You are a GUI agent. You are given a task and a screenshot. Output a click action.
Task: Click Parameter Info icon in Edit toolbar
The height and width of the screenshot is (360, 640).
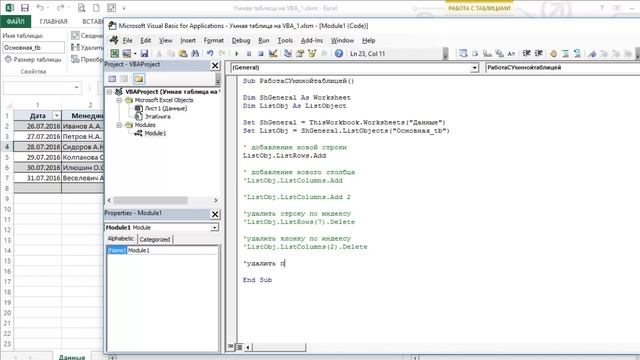tap(500, 53)
